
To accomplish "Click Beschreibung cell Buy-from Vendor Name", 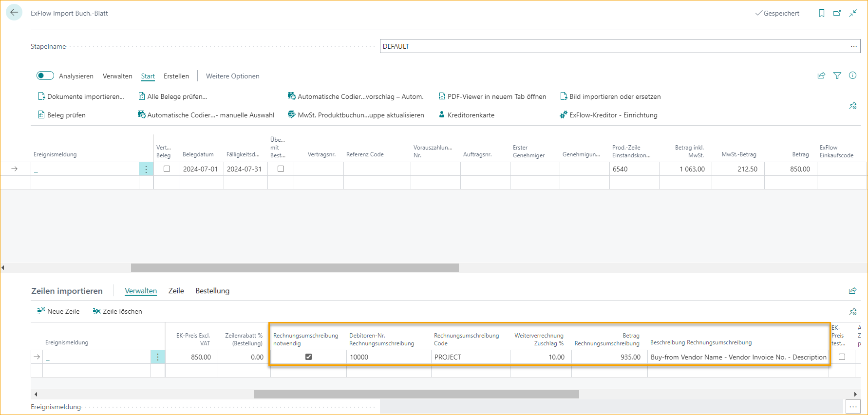I will 738,357.
